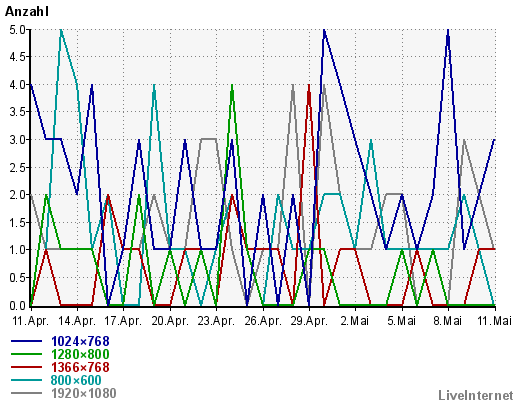Click the Anzahl axis title
The width and height of the screenshot is (520, 405).
point(27,12)
